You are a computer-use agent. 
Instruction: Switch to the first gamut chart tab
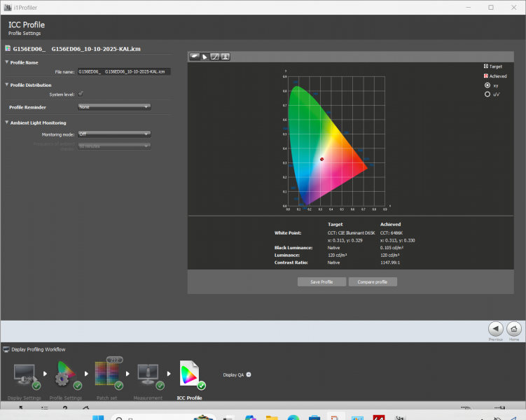[x=195, y=57]
